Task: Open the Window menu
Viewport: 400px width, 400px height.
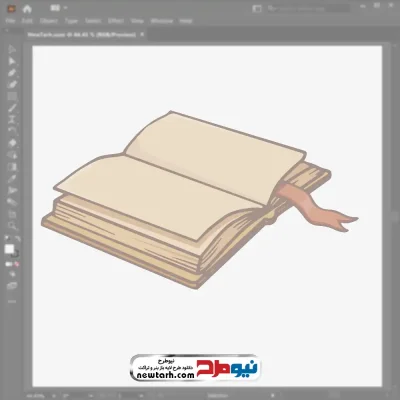Action: tap(162, 21)
